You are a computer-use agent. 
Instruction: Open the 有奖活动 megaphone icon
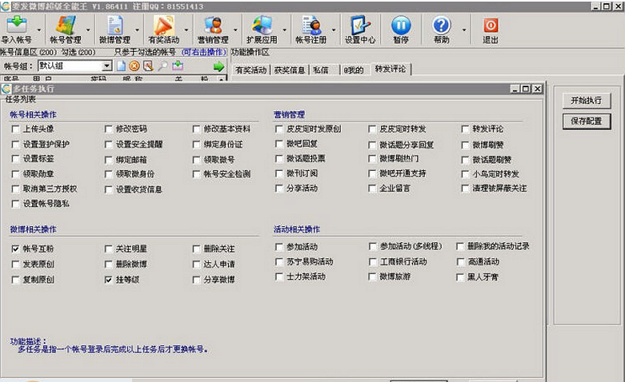coord(164,25)
